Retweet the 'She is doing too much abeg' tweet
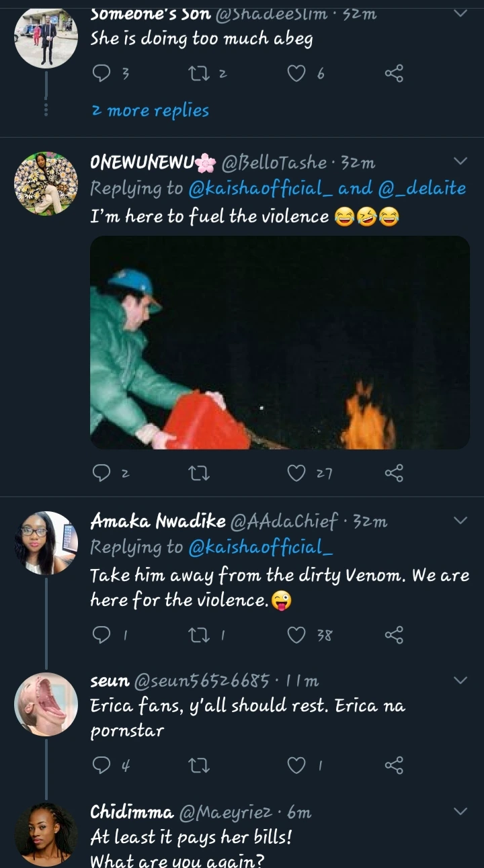This screenshot has width=484, height=868. click(200, 74)
